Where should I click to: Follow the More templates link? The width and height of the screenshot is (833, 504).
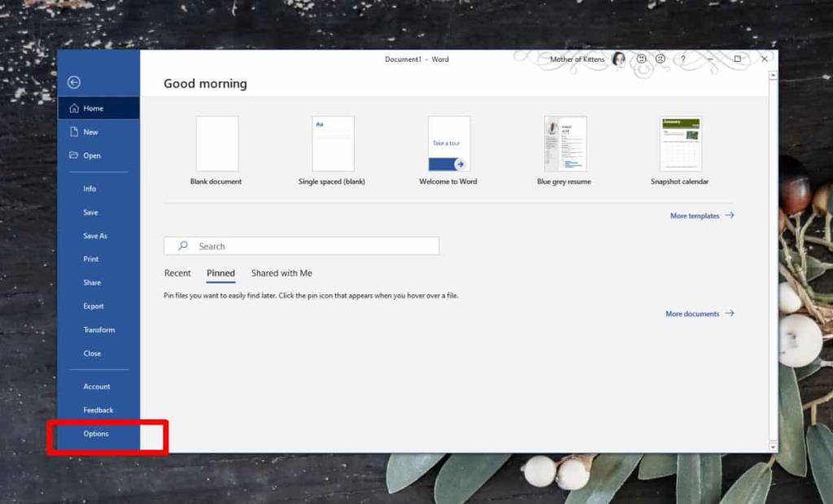tap(693, 215)
